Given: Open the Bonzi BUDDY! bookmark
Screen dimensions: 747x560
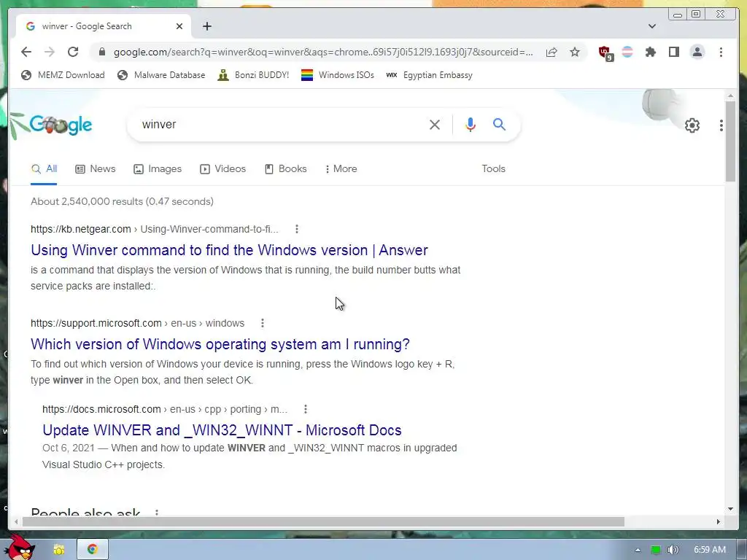Looking at the screenshot, I should pyautogui.click(x=253, y=75).
